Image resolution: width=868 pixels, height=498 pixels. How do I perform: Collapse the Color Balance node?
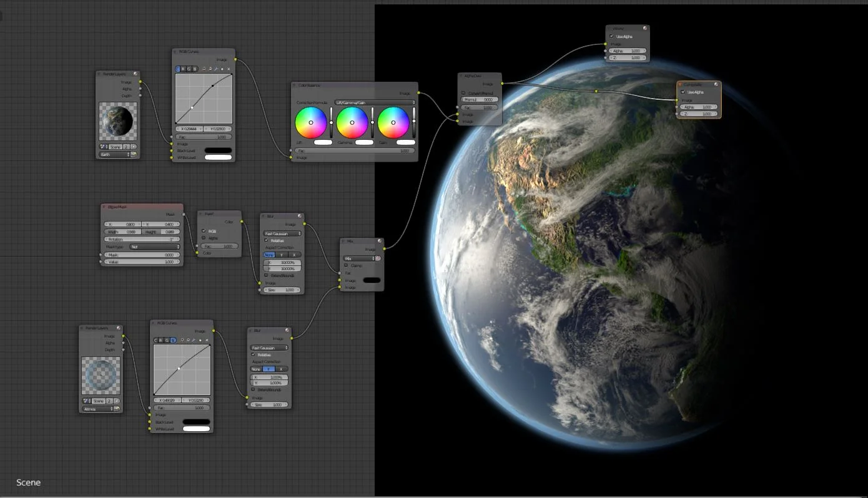tap(295, 85)
